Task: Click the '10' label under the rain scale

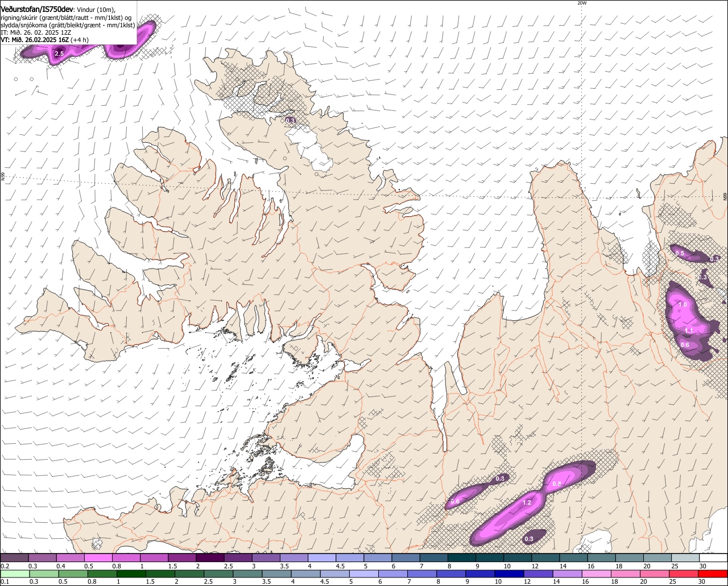Action: 498,581
